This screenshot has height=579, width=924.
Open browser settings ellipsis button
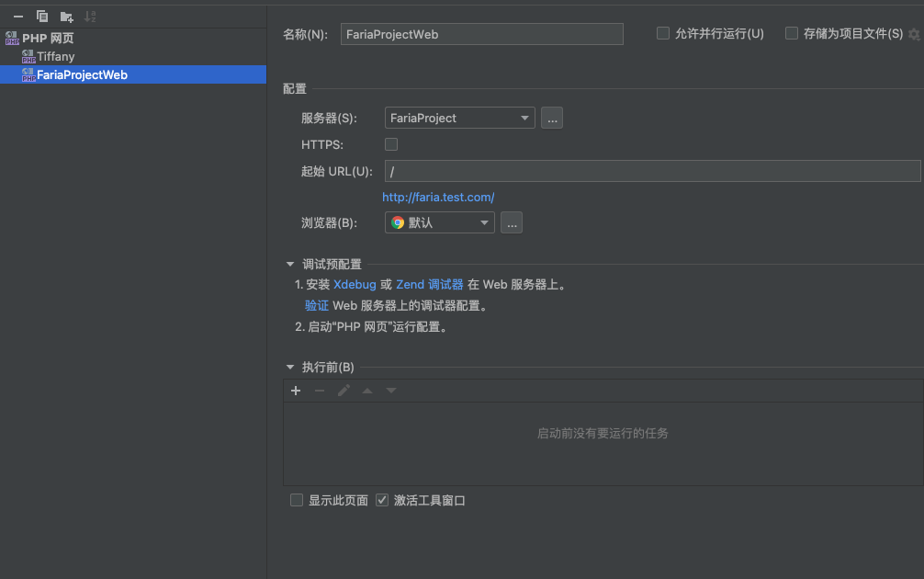point(512,223)
